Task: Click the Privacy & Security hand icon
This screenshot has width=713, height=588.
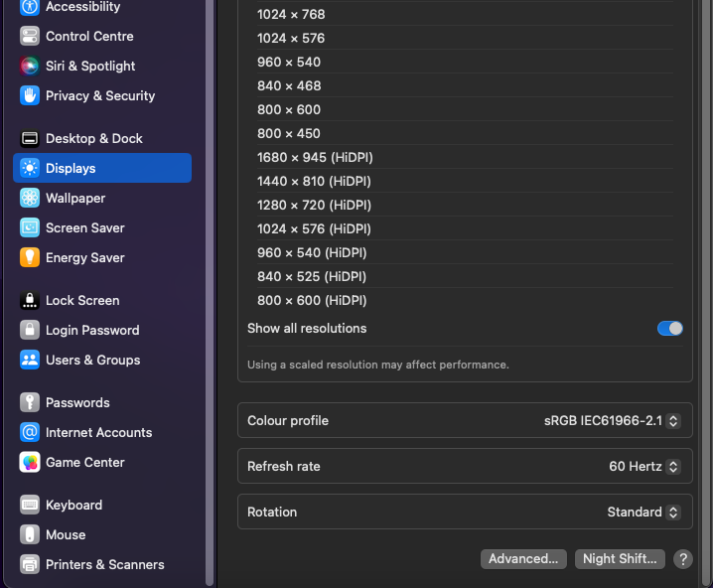Action: point(30,95)
